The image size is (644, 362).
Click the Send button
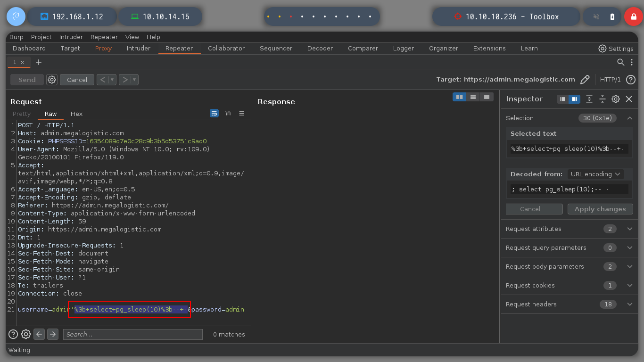pyautogui.click(x=27, y=80)
